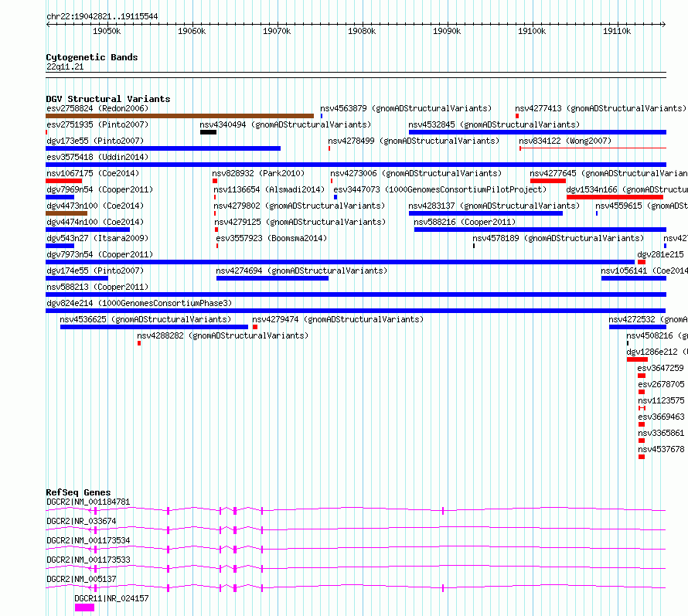
Task: Click the nsv1123575 variant label
Action: click(661, 400)
